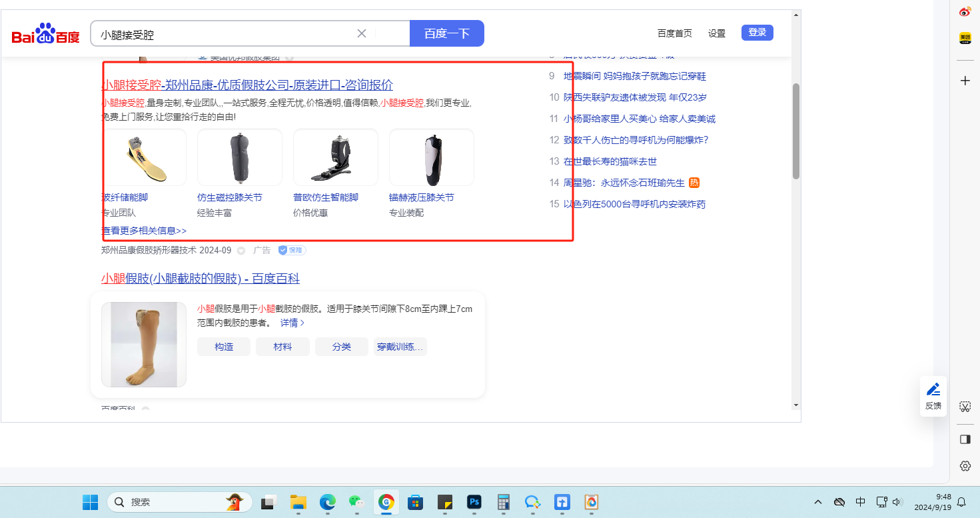
Task: Click the plus icon to add sidebar app
Action: [965, 81]
